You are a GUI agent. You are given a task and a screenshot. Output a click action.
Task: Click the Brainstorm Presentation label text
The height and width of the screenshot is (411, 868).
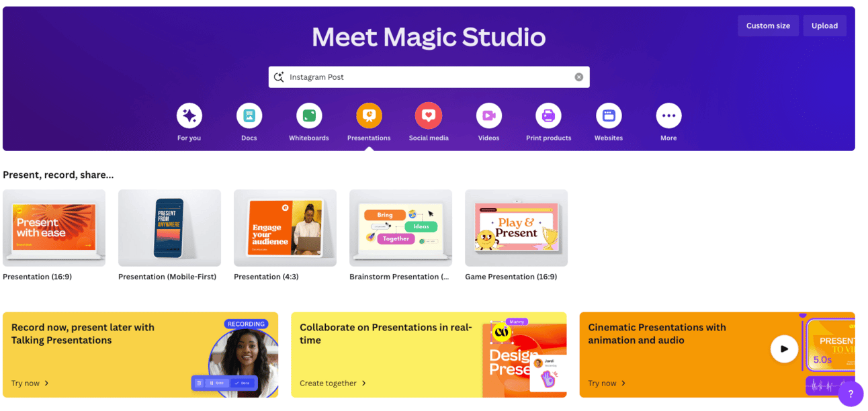pyautogui.click(x=399, y=277)
